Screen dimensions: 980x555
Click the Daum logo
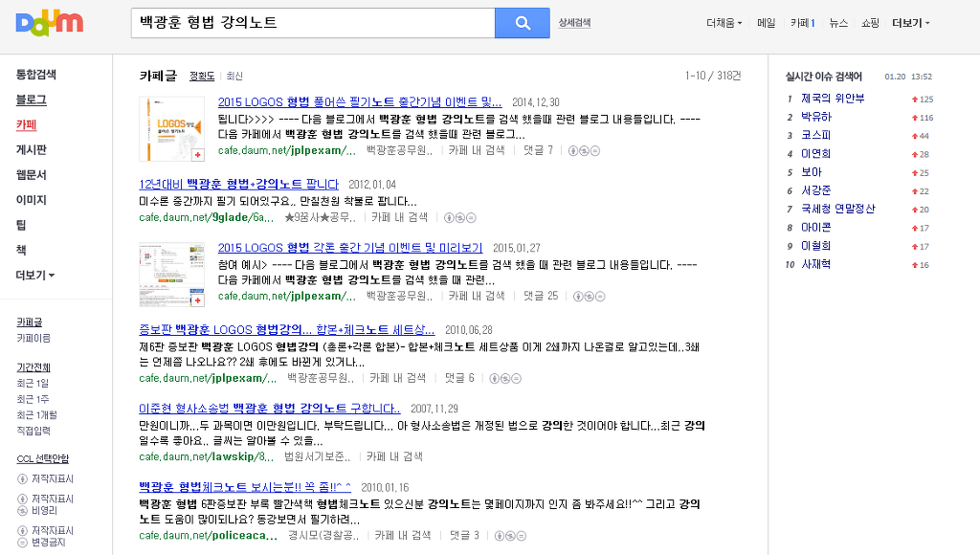50,23
